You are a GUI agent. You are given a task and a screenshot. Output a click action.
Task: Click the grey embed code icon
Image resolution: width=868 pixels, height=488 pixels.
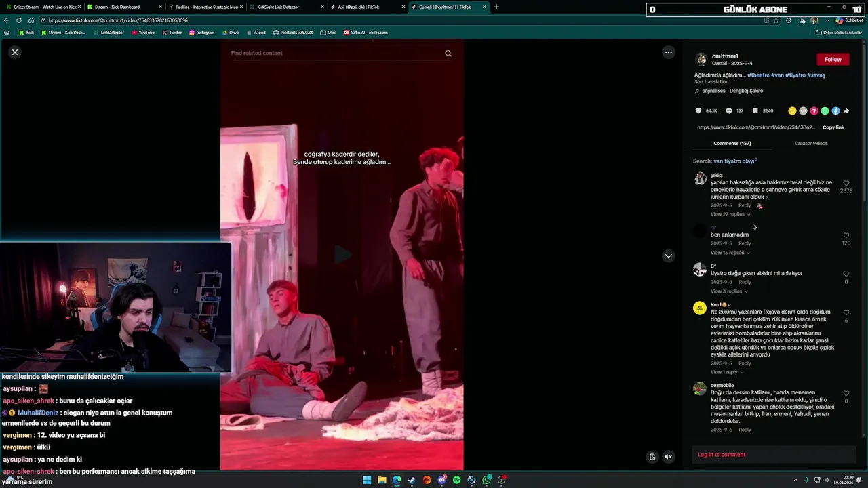pyautogui.click(x=803, y=110)
